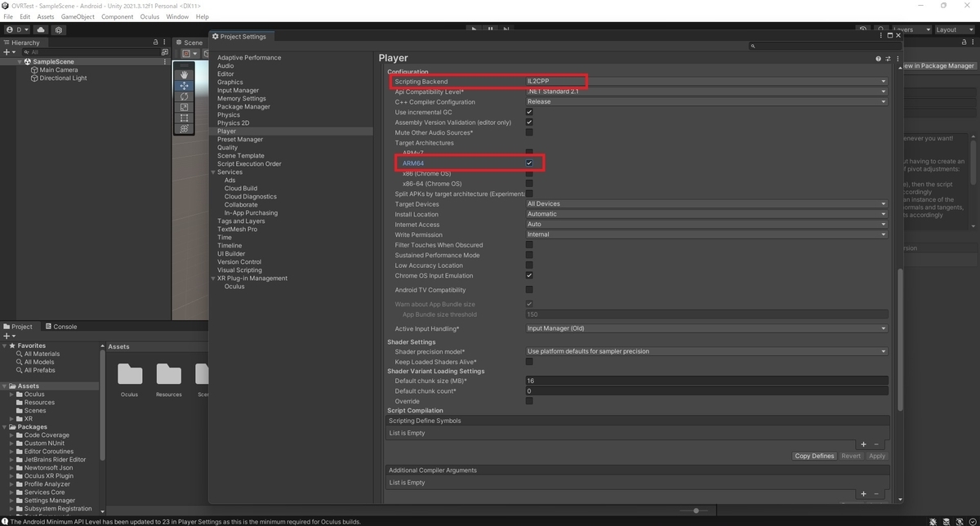The image size is (980, 526).
Task: Collapse XR Plug-in Management group
Action: point(214,279)
